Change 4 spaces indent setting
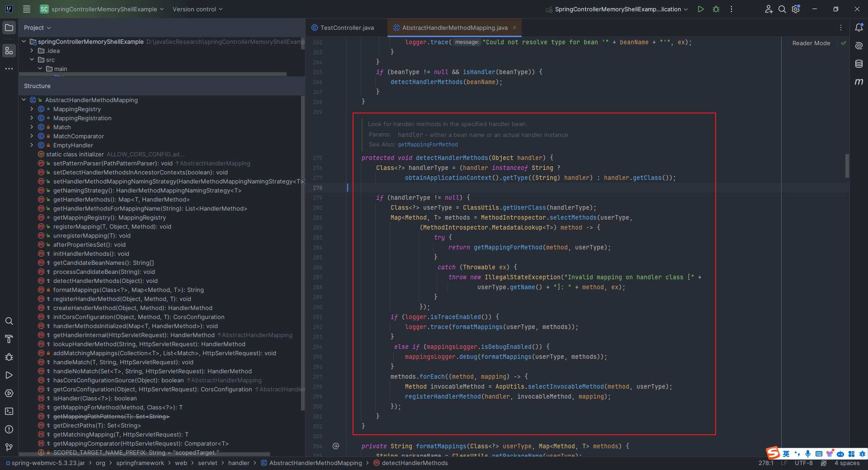 coord(847,463)
